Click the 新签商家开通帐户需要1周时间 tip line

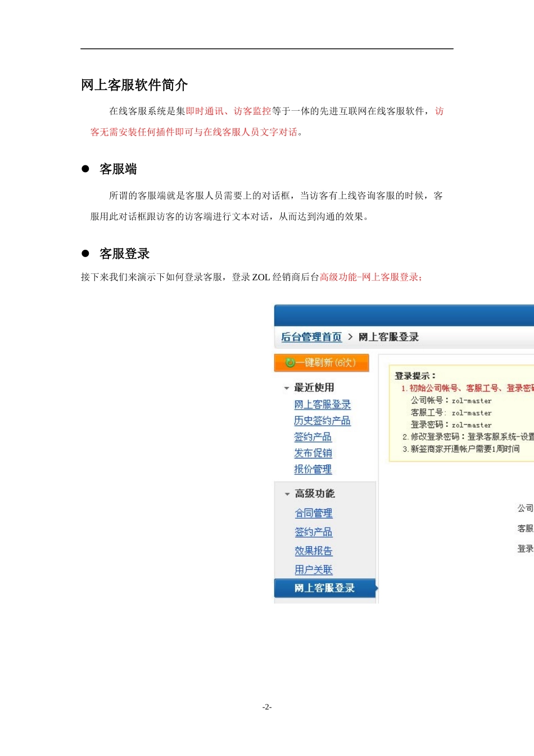461,449
